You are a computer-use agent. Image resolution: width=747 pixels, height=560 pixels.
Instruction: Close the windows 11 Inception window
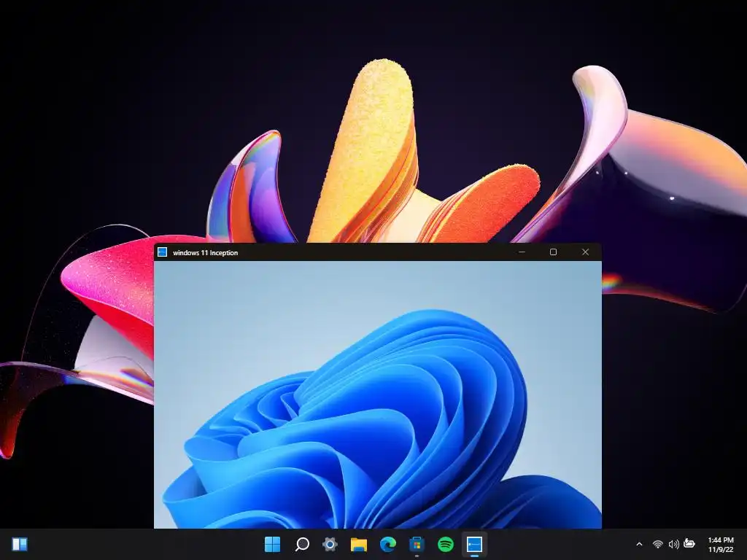click(x=586, y=252)
